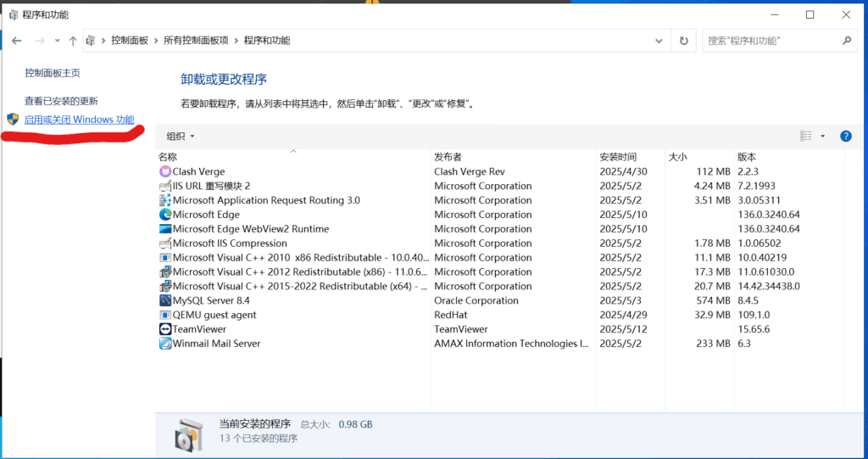The height and width of the screenshot is (459, 868).
Task: Click the Microsoft Edge program icon
Action: (165, 215)
